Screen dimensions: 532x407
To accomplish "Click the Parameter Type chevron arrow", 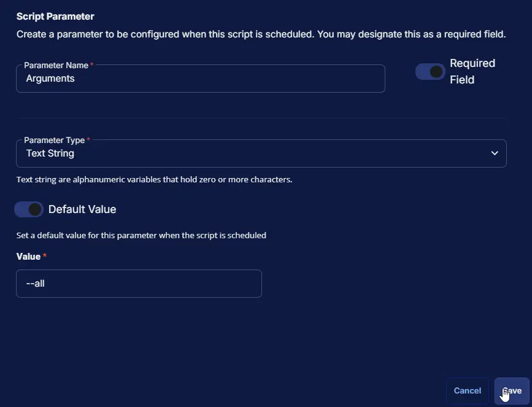I will pos(495,153).
